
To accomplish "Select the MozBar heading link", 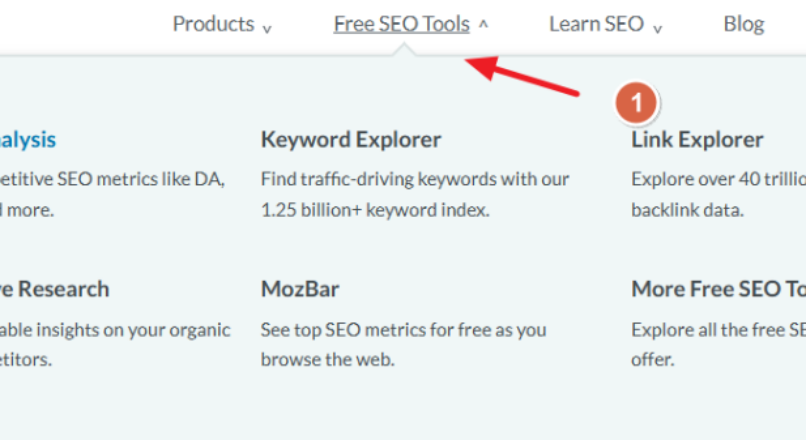I will click(300, 289).
